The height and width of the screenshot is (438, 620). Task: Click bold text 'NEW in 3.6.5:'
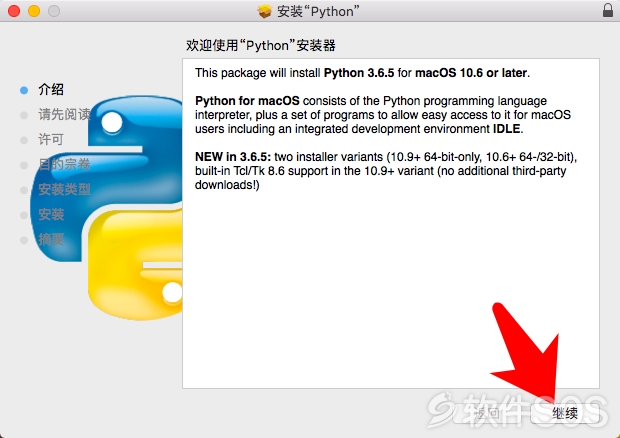click(233, 157)
